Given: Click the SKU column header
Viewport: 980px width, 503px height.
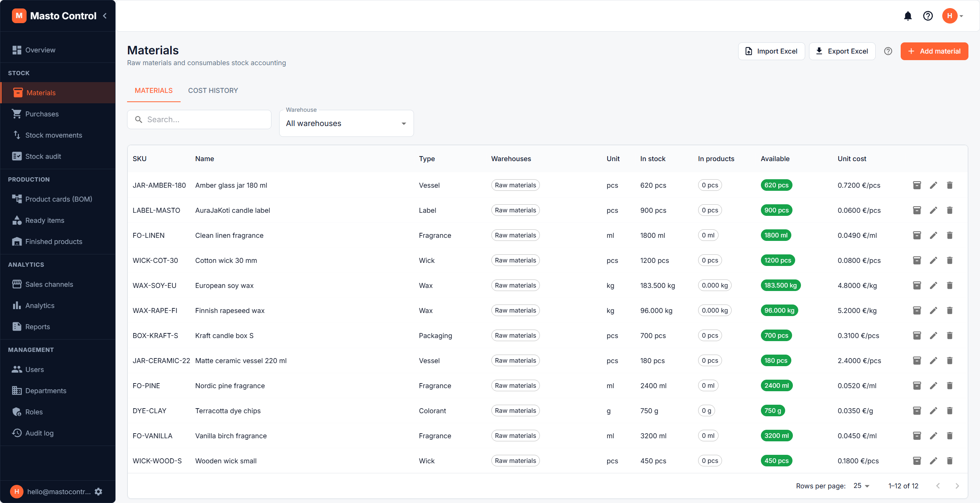Looking at the screenshot, I should (x=139, y=159).
